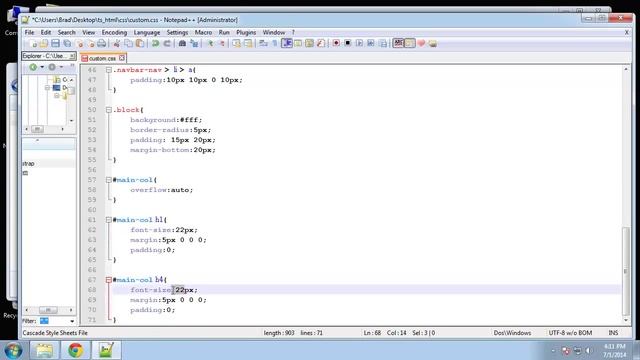Open Windows Explorer from the taskbar
The image size is (640, 360).
[x=44, y=350]
